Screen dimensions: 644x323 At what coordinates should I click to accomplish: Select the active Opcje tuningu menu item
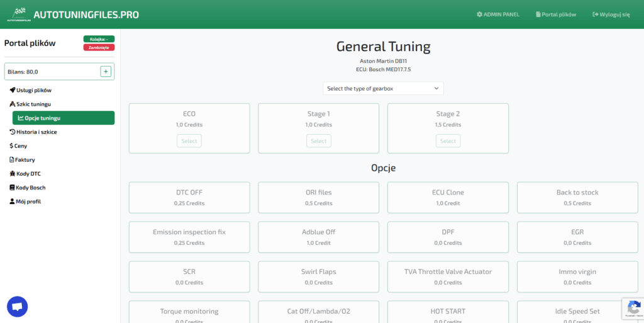coord(64,118)
